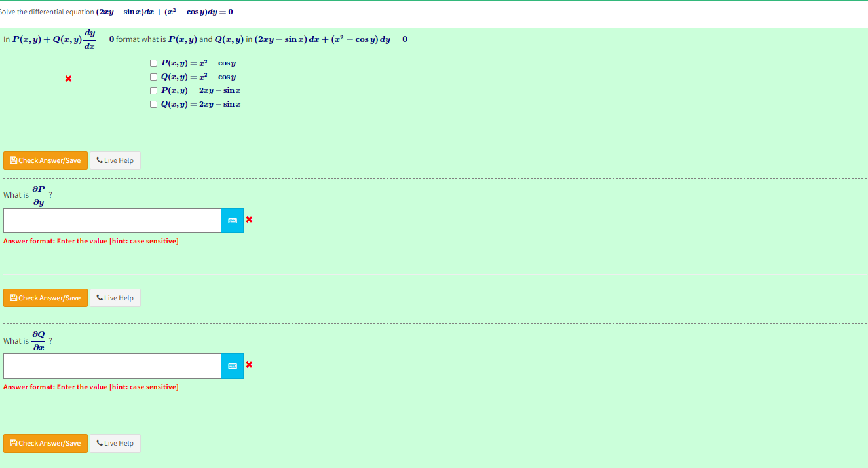The image size is (868, 468).
Task: Check the Q(x,y) = x² − cos y option
Action: [153, 77]
